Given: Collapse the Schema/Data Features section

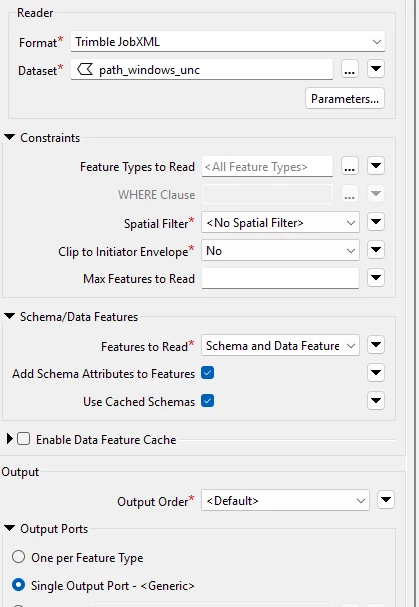Looking at the screenshot, I should pos(10,316).
